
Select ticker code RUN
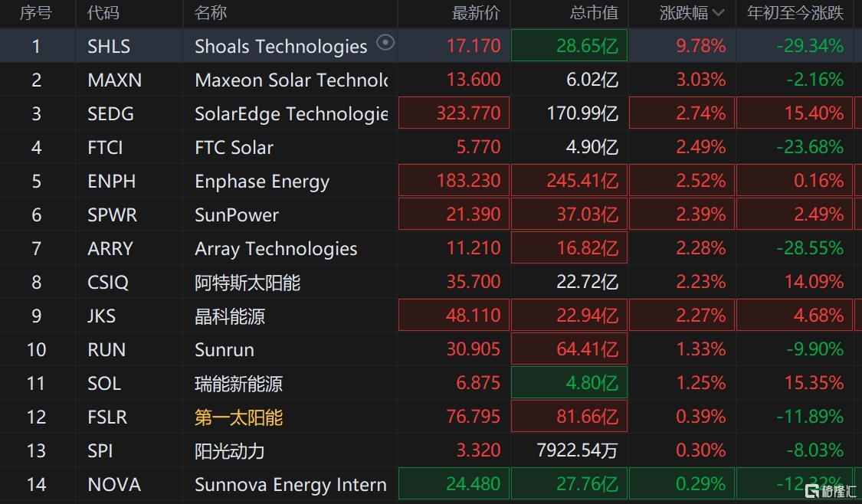(x=107, y=349)
